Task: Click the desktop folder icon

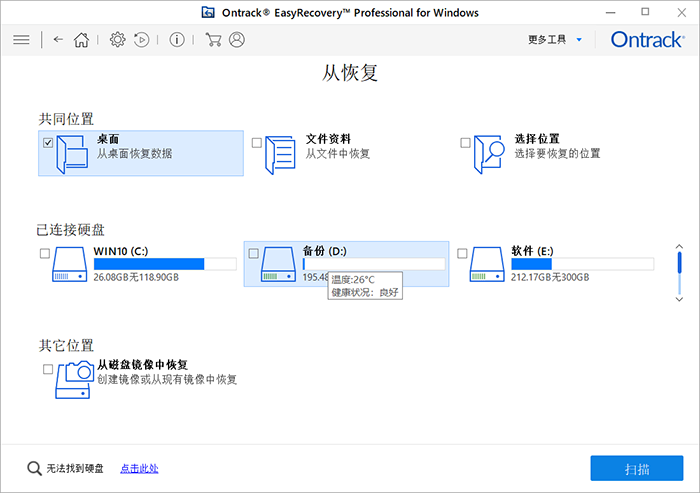Action: [x=72, y=155]
